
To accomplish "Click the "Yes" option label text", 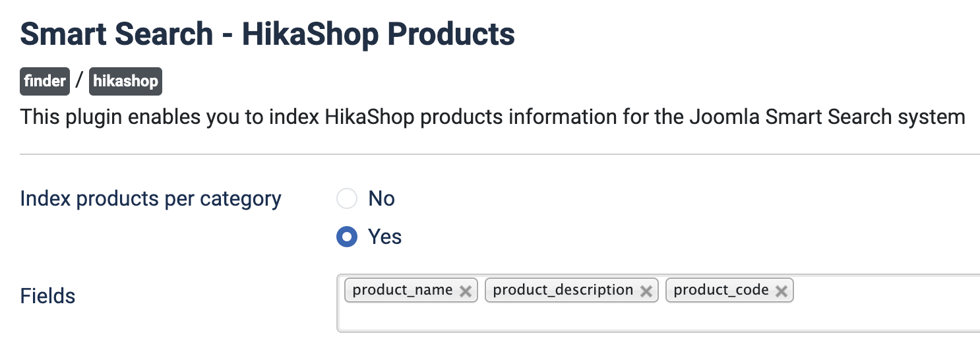I will 384,237.
